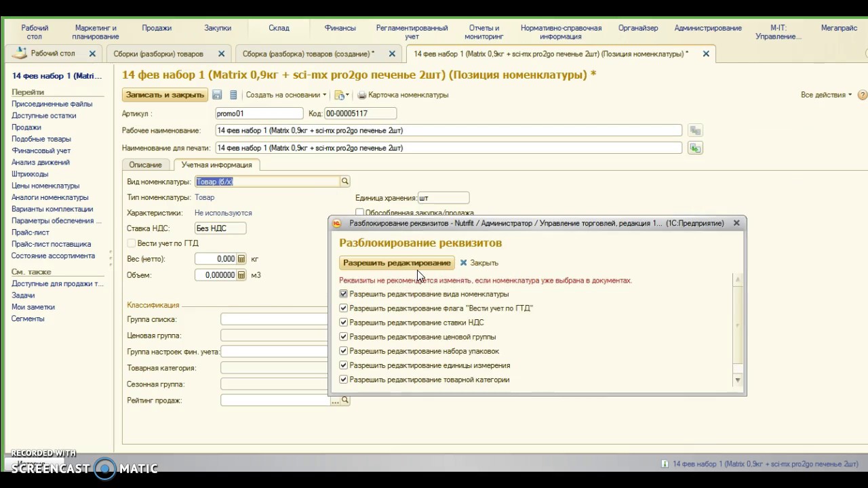Click the Артикул input field promo01
The height and width of the screenshot is (488, 868).
[259, 114]
